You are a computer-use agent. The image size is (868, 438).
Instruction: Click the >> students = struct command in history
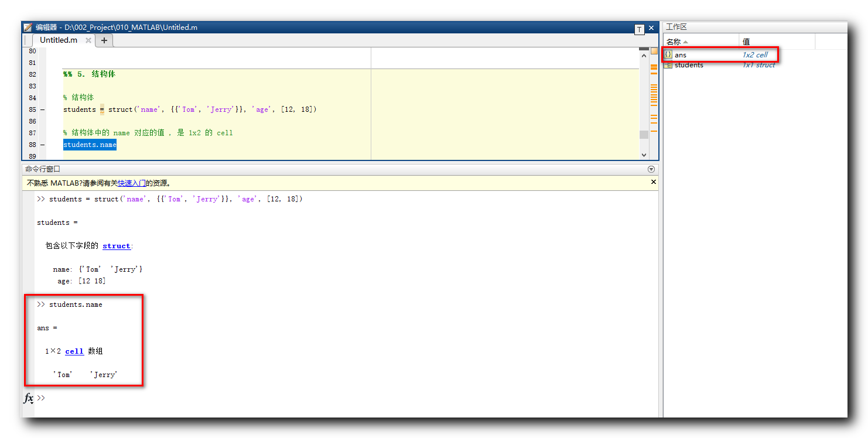pyautogui.click(x=170, y=199)
